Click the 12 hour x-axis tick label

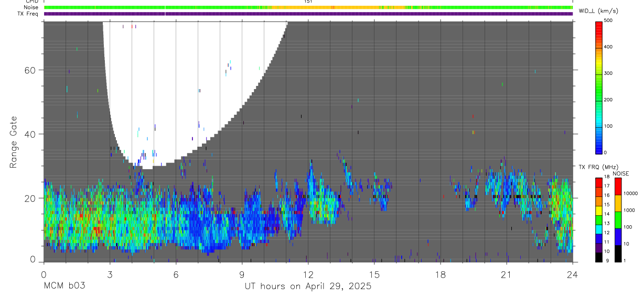point(308,274)
